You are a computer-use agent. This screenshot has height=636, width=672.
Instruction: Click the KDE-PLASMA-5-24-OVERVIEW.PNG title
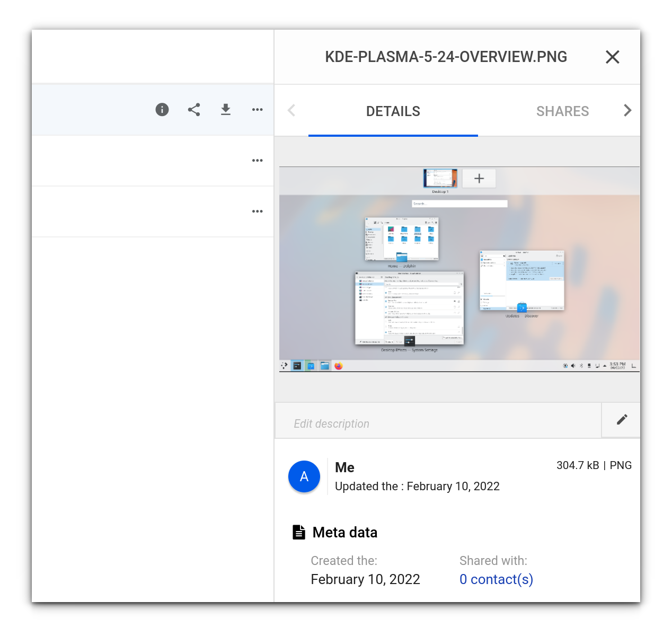pyautogui.click(x=446, y=57)
